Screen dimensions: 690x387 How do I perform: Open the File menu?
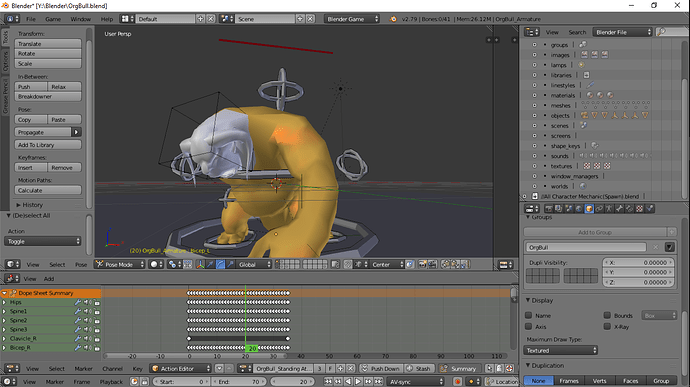click(31, 19)
